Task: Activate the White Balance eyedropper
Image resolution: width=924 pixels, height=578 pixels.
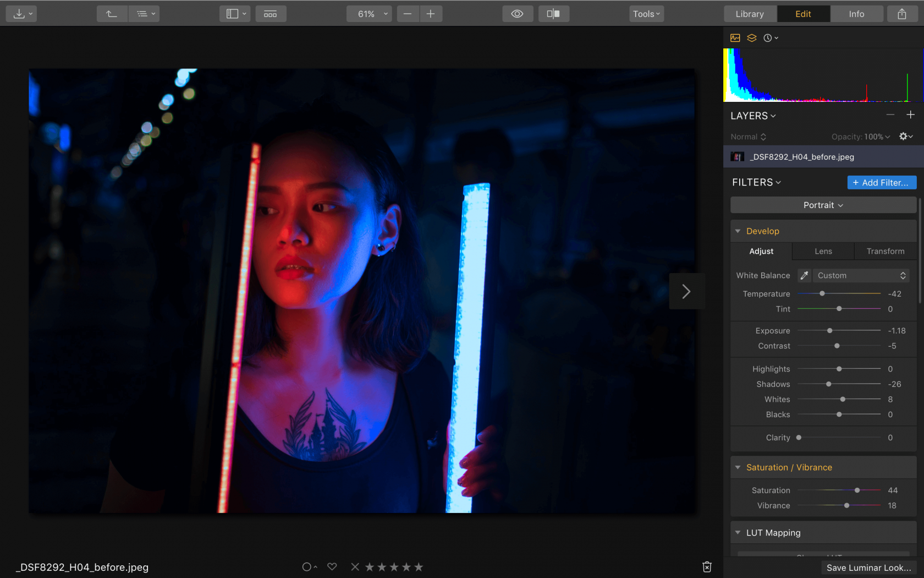Action: pos(804,275)
